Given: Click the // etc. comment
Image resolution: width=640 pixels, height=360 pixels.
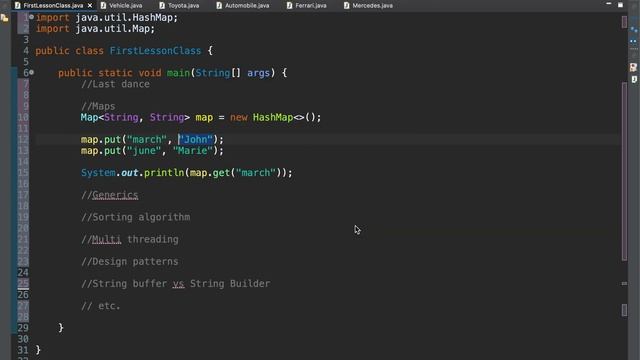Looking at the screenshot, I should 101,306.
